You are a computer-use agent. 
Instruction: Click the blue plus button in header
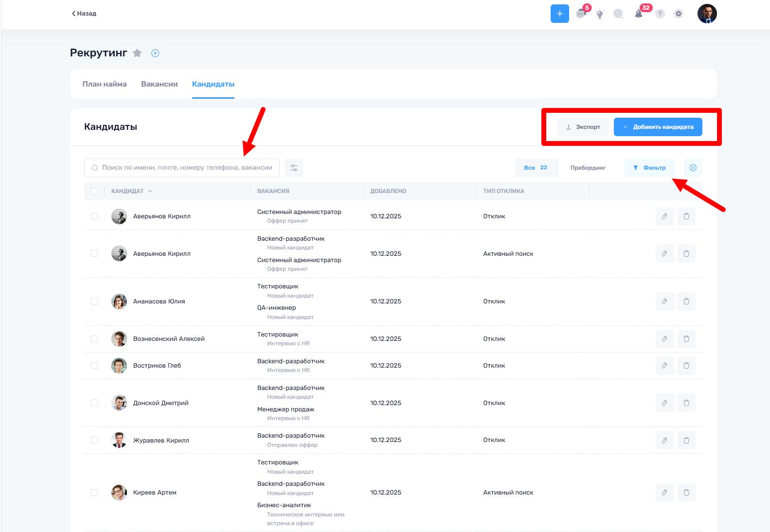pos(559,14)
